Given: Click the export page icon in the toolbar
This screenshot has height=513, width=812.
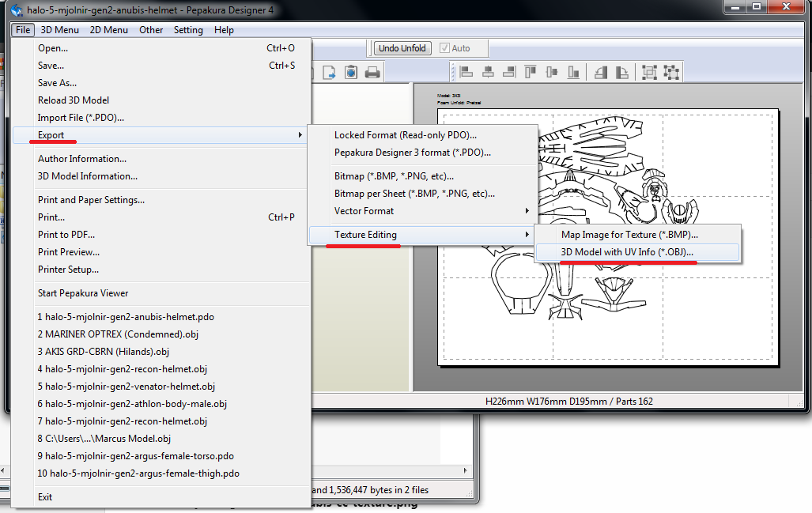Looking at the screenshot, I should coord(330,73).
